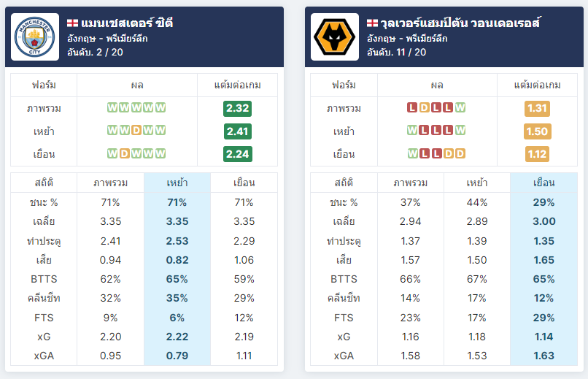Click the orange 1.12 away points badge

pos(537,154)
